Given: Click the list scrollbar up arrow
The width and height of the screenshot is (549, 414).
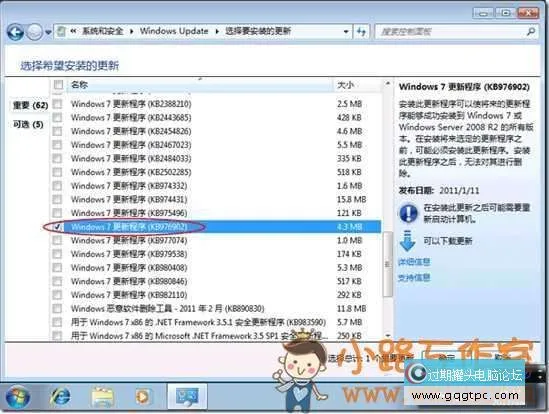Looking at the screenshot, I should click(388, 84).
